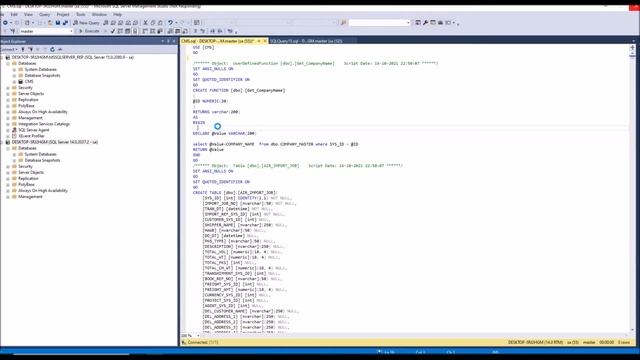Click the Refresh icon in Object Explorer
The width and height of the screenshot is (640, 360).
tap(52, 49)
